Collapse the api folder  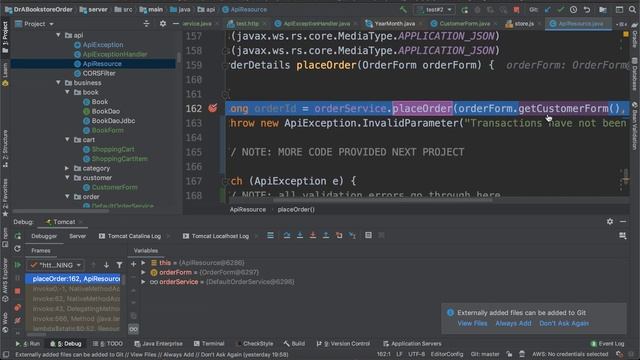point(58,35)
